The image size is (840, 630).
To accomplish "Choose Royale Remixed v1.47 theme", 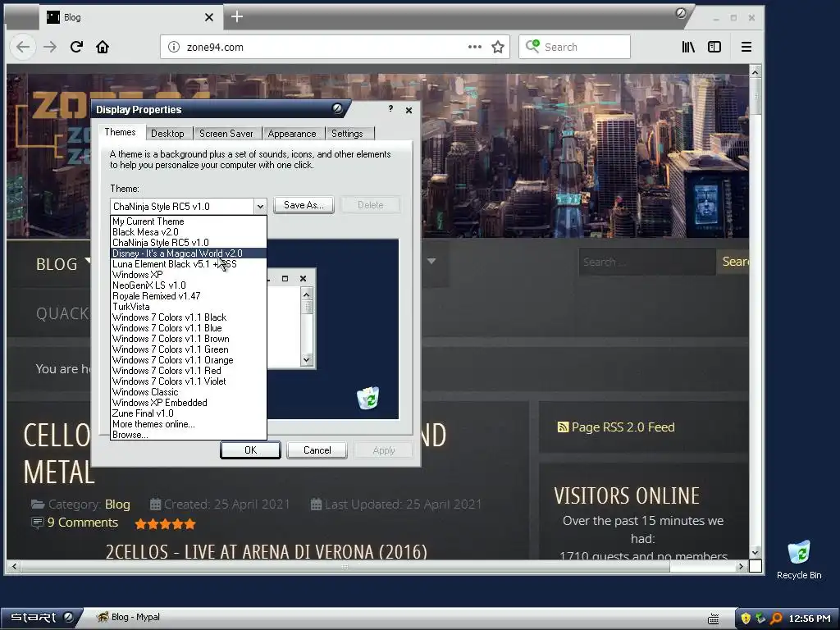I will tap(188, 296).
